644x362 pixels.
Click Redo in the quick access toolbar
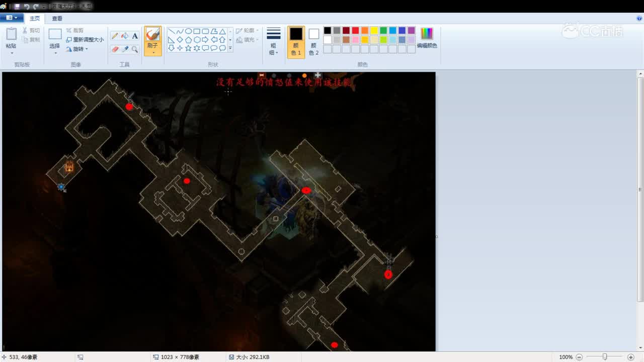coord(35,7)
